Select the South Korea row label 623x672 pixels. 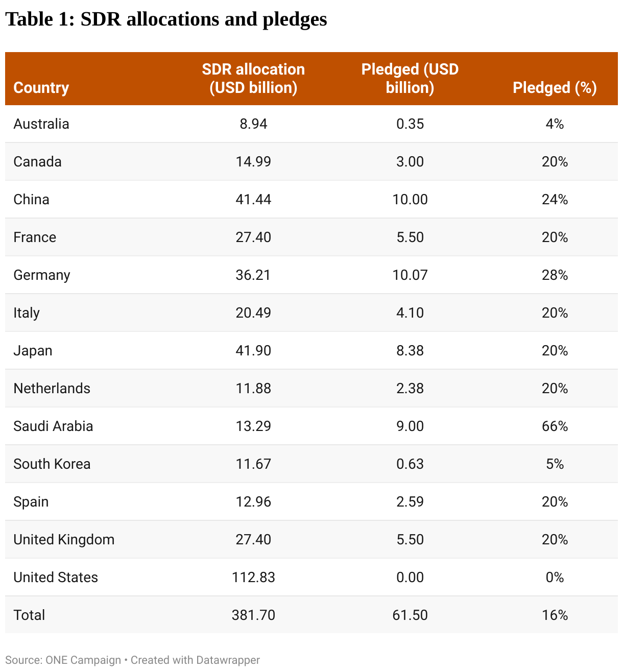[52, 464]
